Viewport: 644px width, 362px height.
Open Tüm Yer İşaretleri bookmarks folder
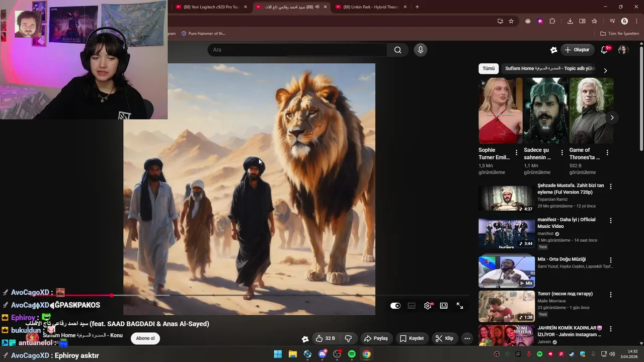tap(620, 34)
